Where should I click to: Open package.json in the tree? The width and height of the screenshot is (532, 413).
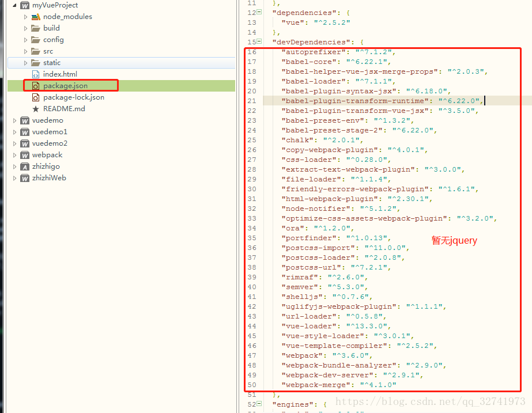click(66, 86)
